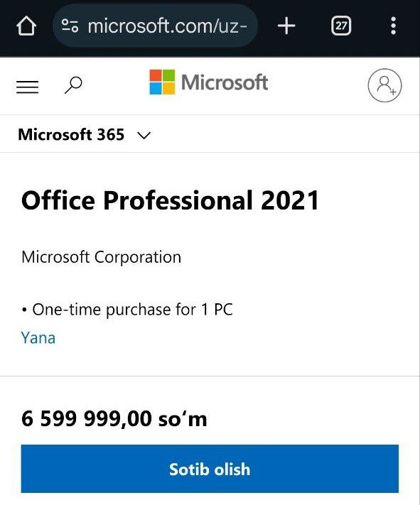Click the sign-in account icon

pyautogui.click(x=385, y=85)
